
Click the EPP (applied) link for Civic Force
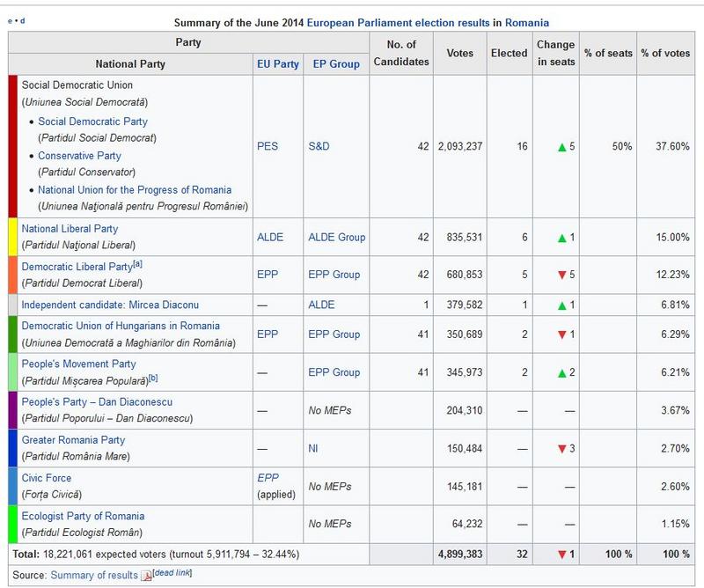[x=268, y=478]
